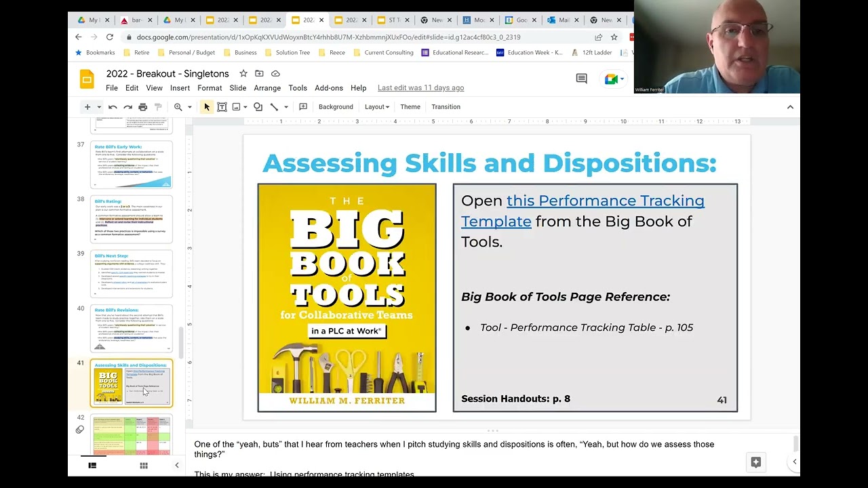
Task: Click the browser share page icon
Action: click(x=598, y=37)
